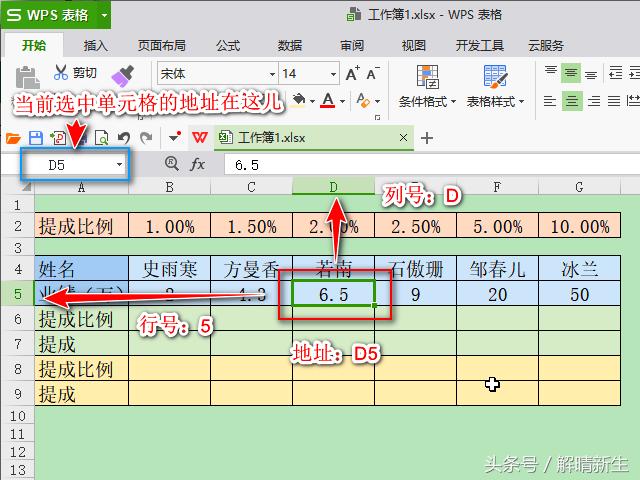Open print preview icon
The width and height of the screenshot is (640, 480).
point(101,138)
